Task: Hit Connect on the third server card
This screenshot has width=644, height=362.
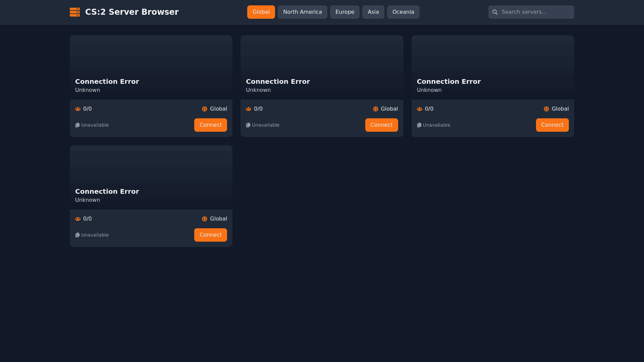Action: [552, 125]
